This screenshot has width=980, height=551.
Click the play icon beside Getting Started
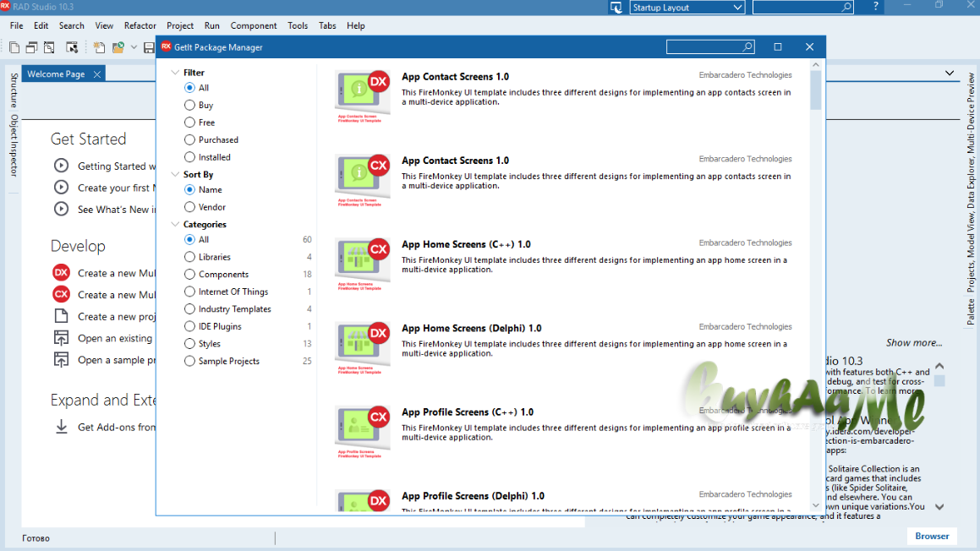click(x=61, y=166)
